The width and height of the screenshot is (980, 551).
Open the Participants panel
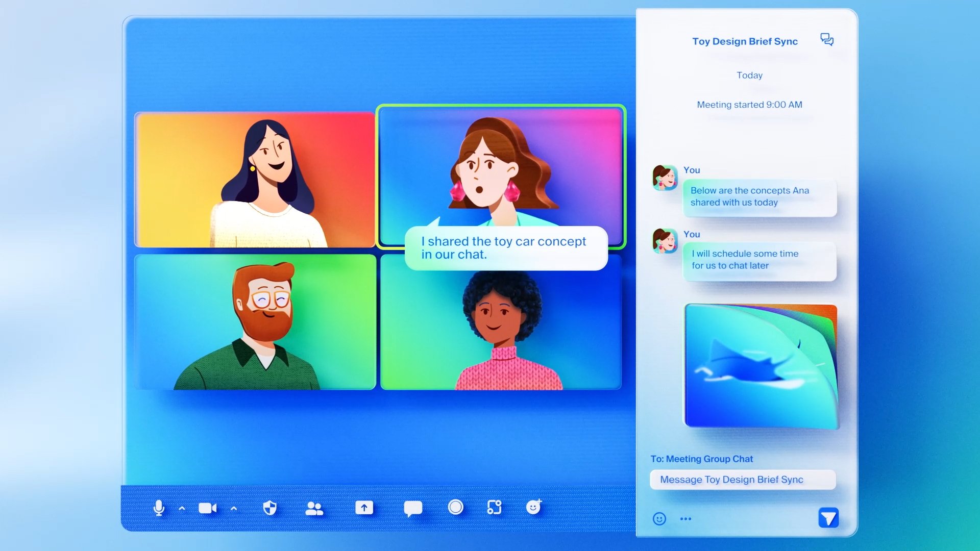[314, 508]
